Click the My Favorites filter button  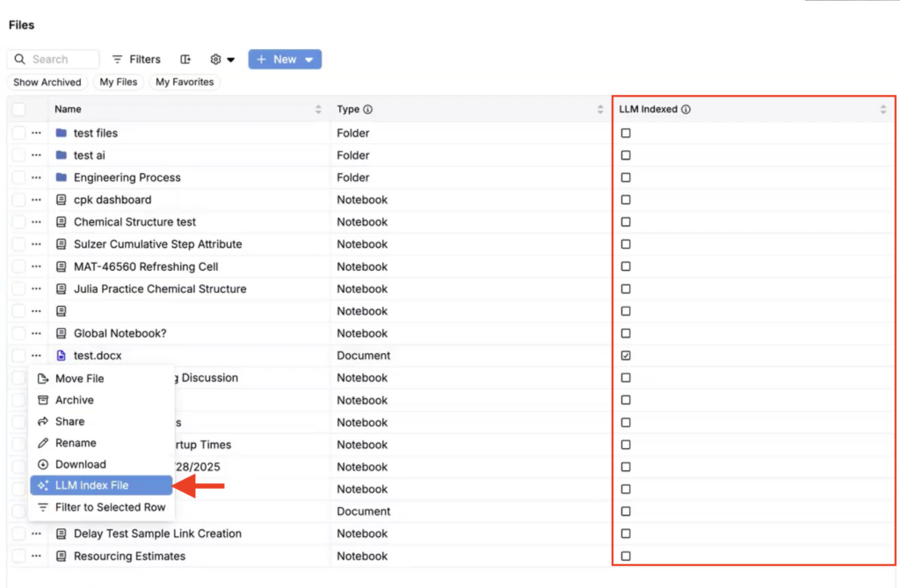coord(185,82)
